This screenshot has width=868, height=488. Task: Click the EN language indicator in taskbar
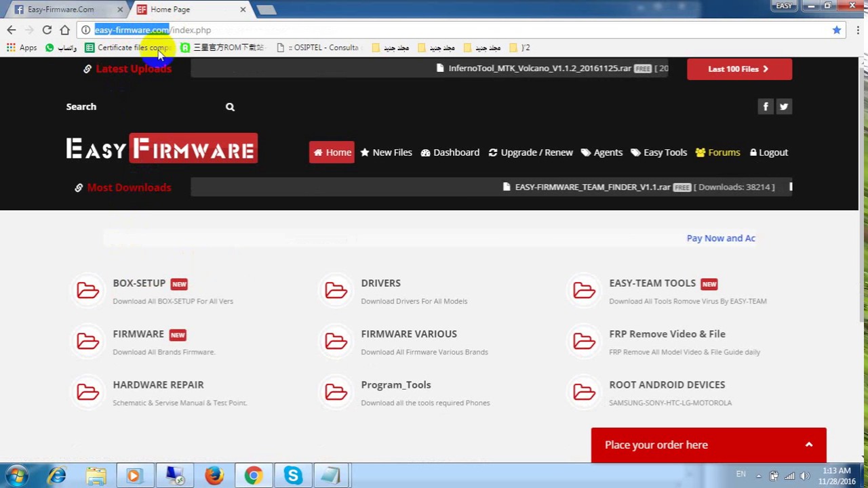tap(741, 474)
